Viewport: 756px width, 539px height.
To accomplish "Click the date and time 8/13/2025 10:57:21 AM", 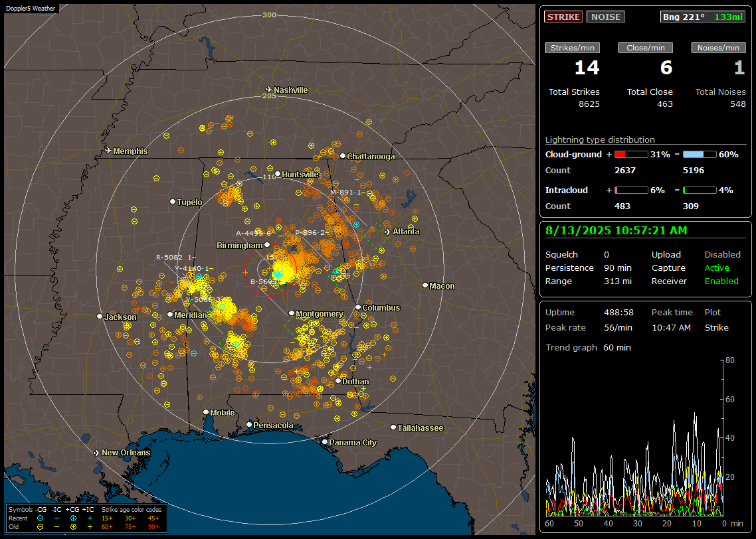I will [x=616, y=231].
